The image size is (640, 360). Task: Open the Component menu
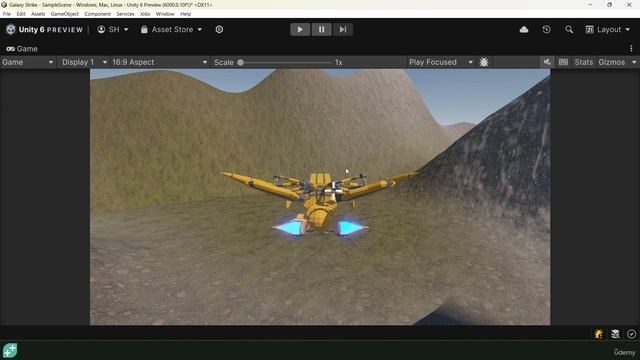click(97, 14)
